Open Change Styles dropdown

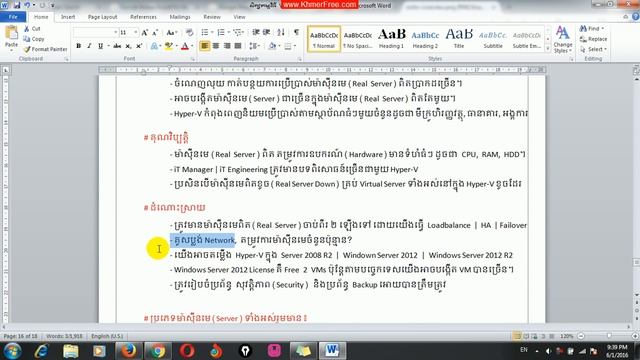click(563, 40)
